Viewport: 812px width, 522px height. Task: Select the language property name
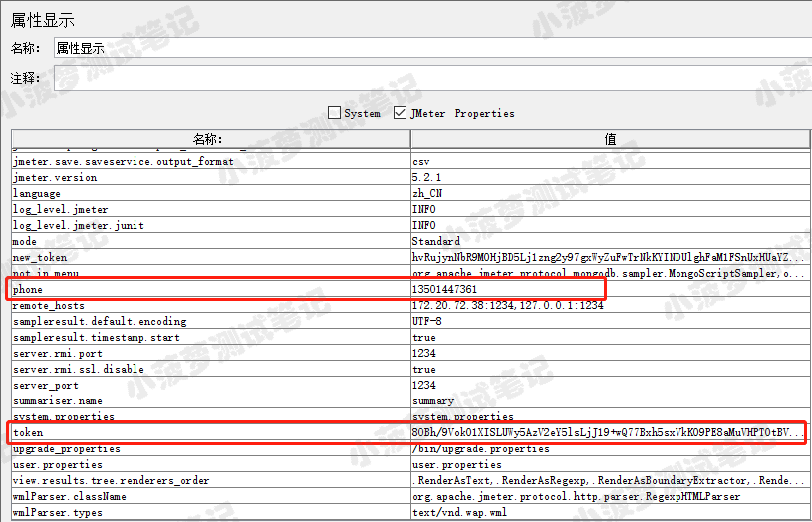36,193
